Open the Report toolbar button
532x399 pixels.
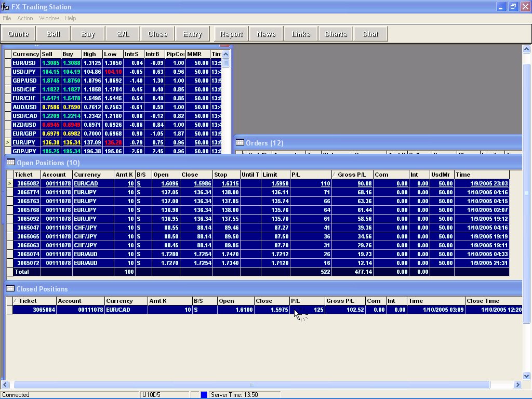click(231, 34)
